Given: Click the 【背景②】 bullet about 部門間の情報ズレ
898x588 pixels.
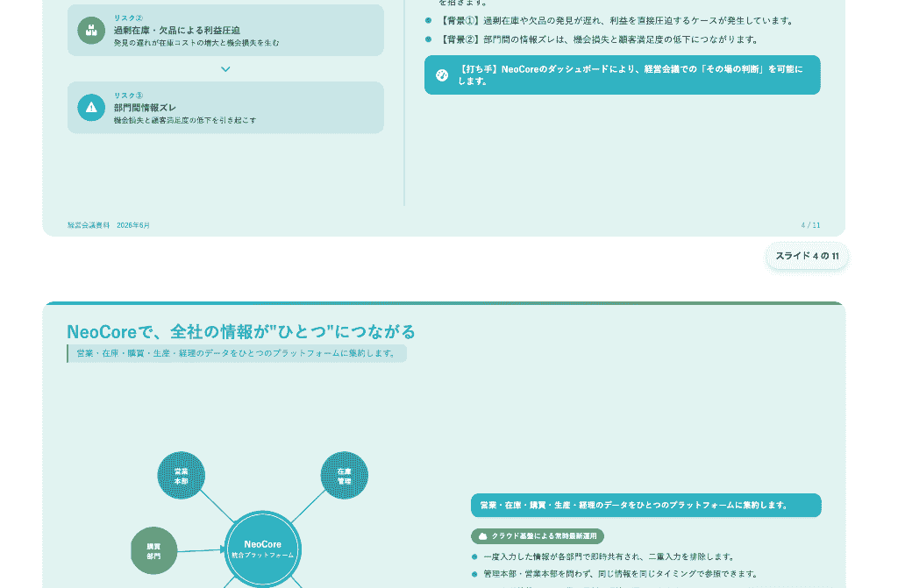Looking at the screenshot, I should (593, 39).
